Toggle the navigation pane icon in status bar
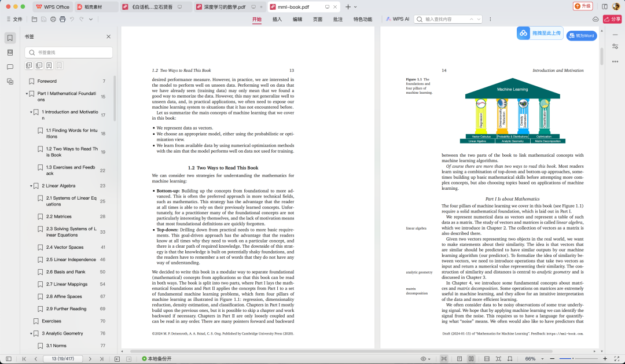The height and width of the screenshot is (364, 625). pos(8,359)
